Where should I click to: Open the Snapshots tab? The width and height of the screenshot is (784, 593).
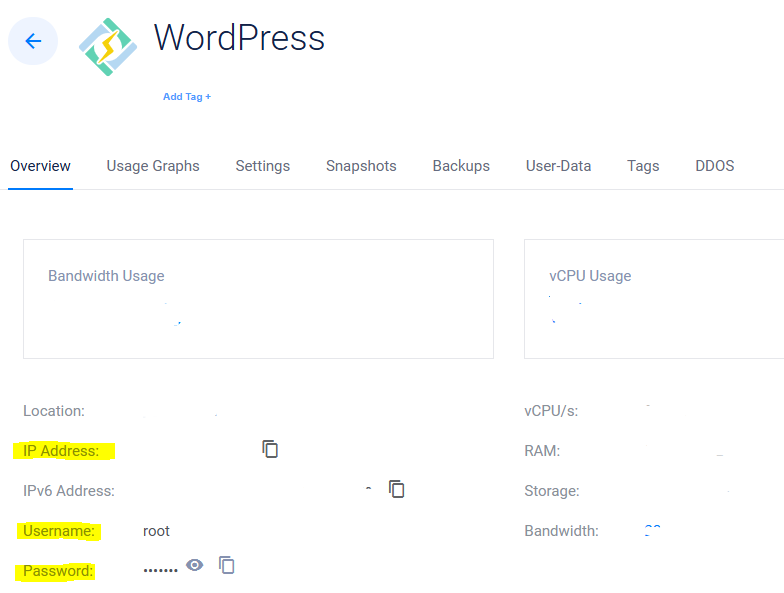[361, 166]
